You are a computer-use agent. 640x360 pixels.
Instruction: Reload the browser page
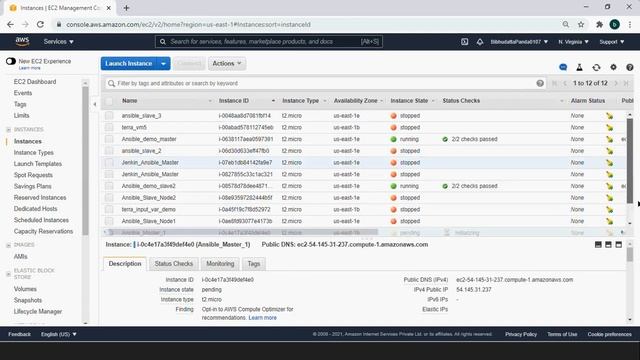[x=40, y=24]
